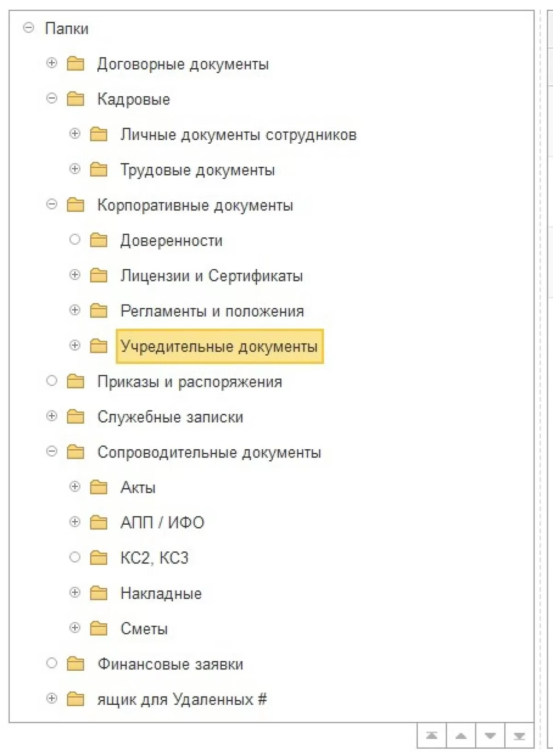This screenshot has width=553, height=756.
Task: Collapse the root Папки node
Action: 29,28
